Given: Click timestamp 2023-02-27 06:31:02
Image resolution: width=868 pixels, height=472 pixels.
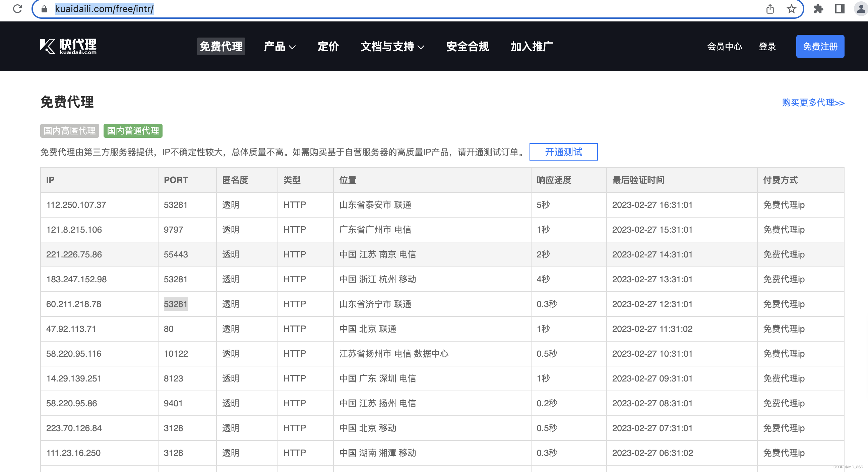Looking at the screenshot, I should point(653,453).
